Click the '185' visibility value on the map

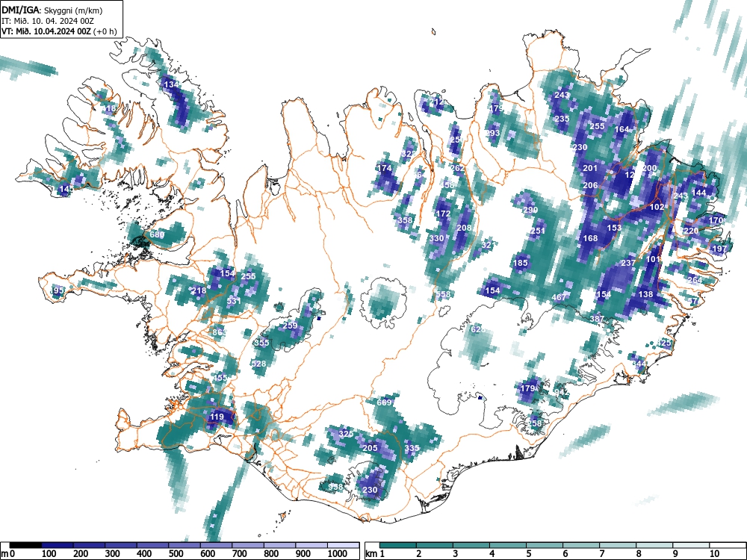click(521, 263)
